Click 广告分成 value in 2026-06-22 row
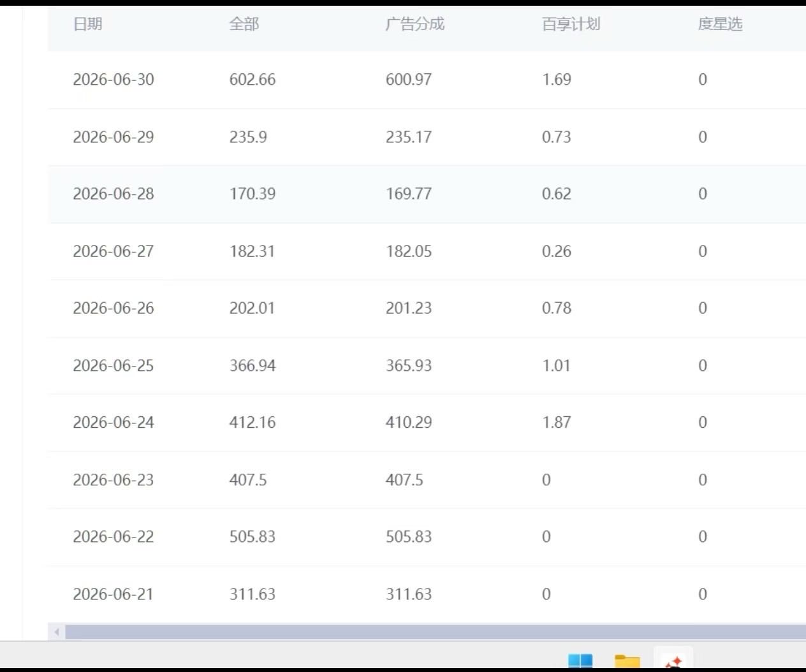 point(409,537)
